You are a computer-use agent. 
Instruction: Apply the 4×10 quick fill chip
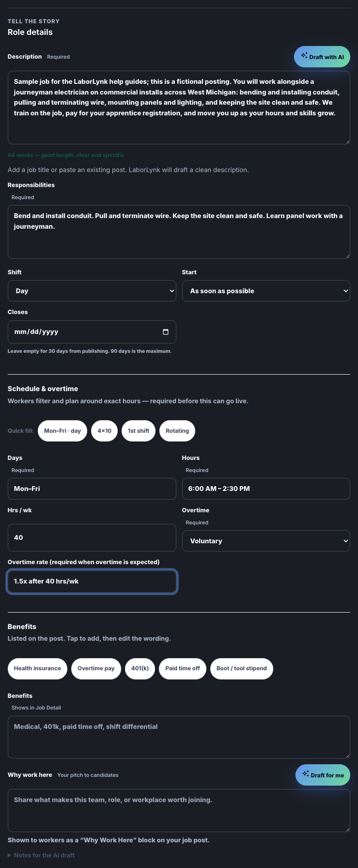(105, 431)
